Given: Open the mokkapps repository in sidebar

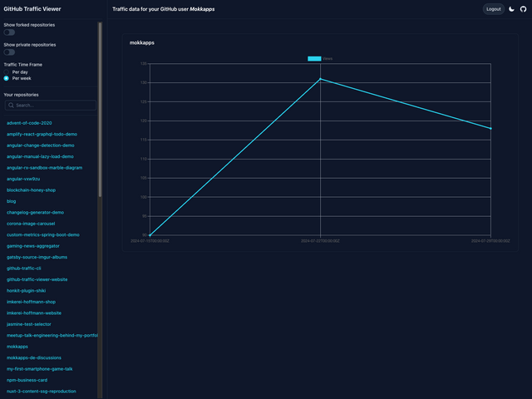Looking at the screenshot, I should [x=17, y=347].
